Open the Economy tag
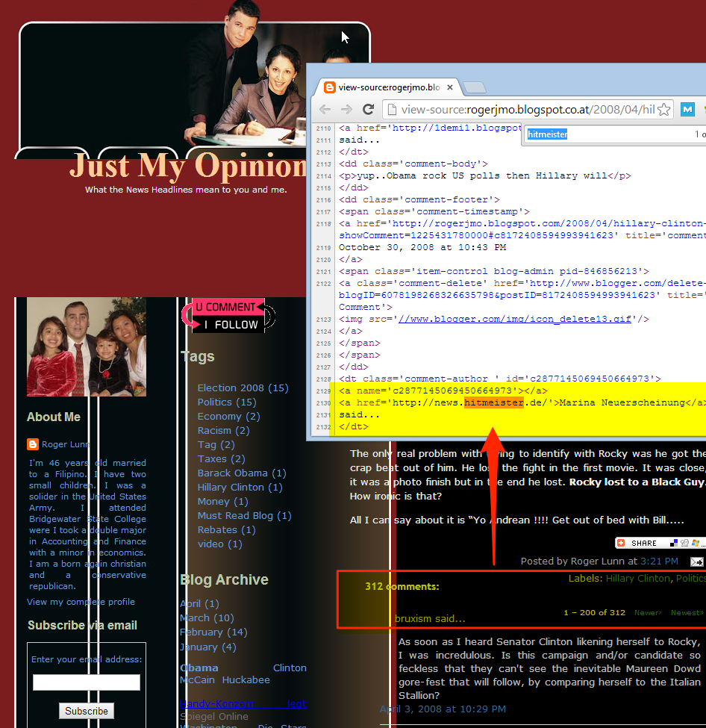The width and height of the screenshot is (706, 728). [x=228, y=417]
